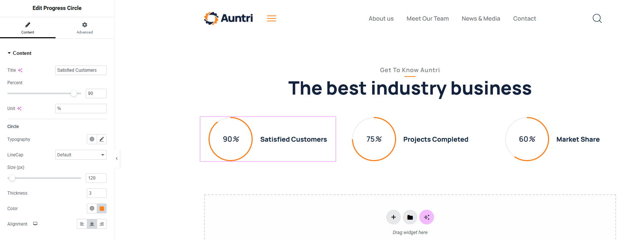Screen dimensions: 644x241
Task: Open the Typography edit pencil
Action: coord(102,139)
